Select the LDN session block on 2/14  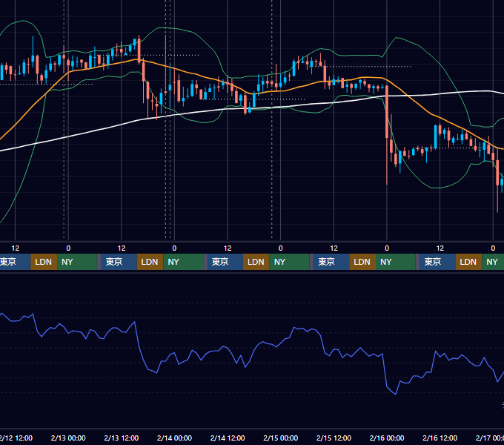point(256,262)
